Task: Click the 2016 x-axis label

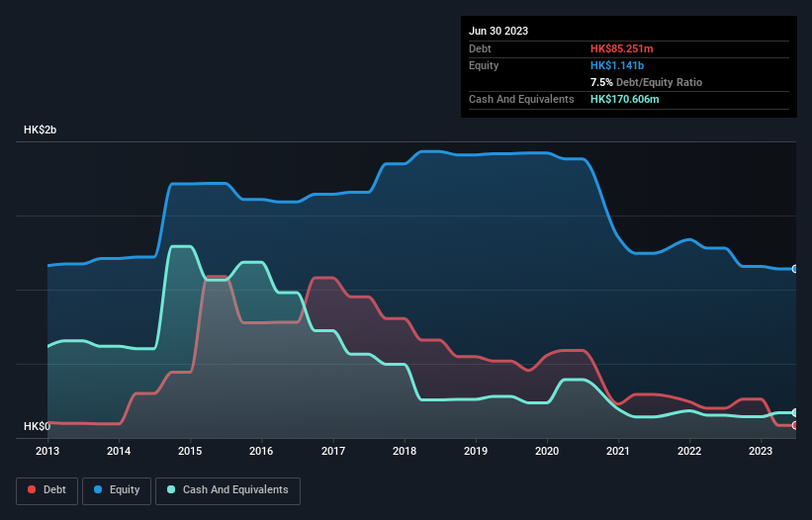Action: click(261, 451)
